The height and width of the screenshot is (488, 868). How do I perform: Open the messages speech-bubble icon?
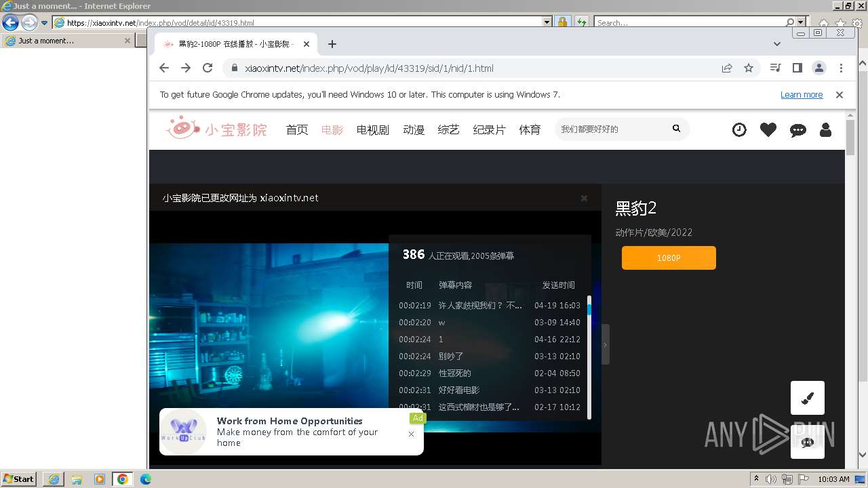tap(798, 130)
